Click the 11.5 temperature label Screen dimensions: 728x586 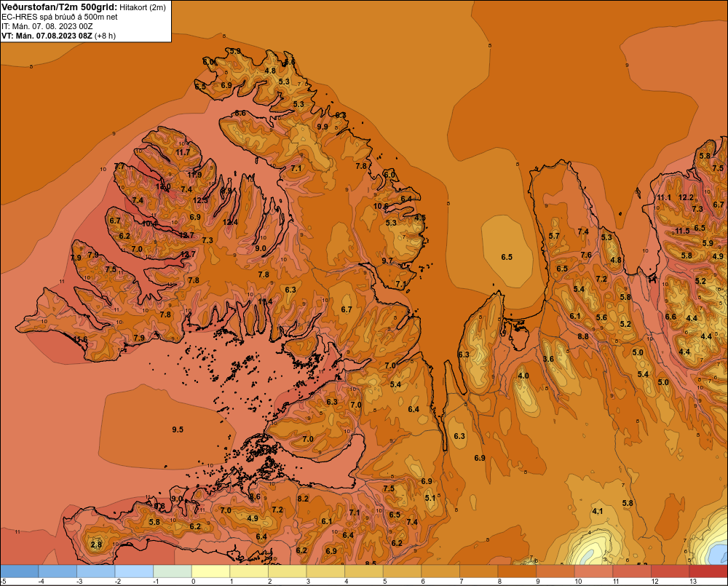(x=683, y=231)
